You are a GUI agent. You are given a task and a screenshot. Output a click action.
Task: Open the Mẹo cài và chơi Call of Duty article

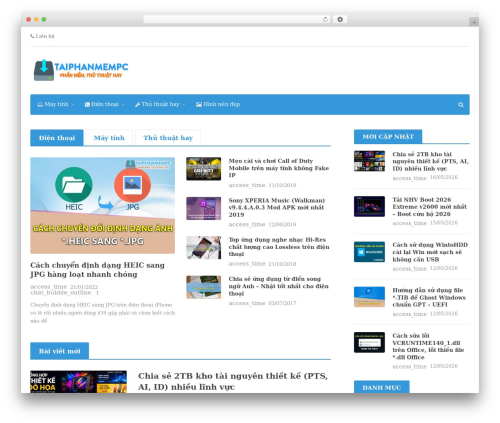coord(279,168)
